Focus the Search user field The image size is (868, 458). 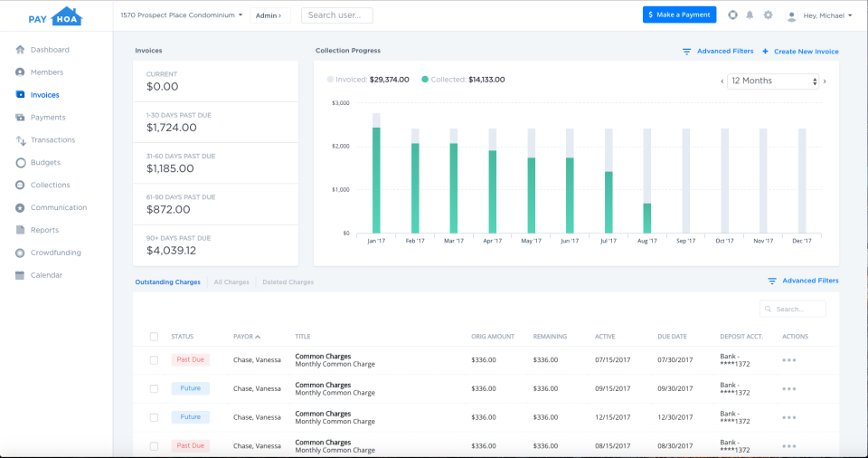[337, 15]
